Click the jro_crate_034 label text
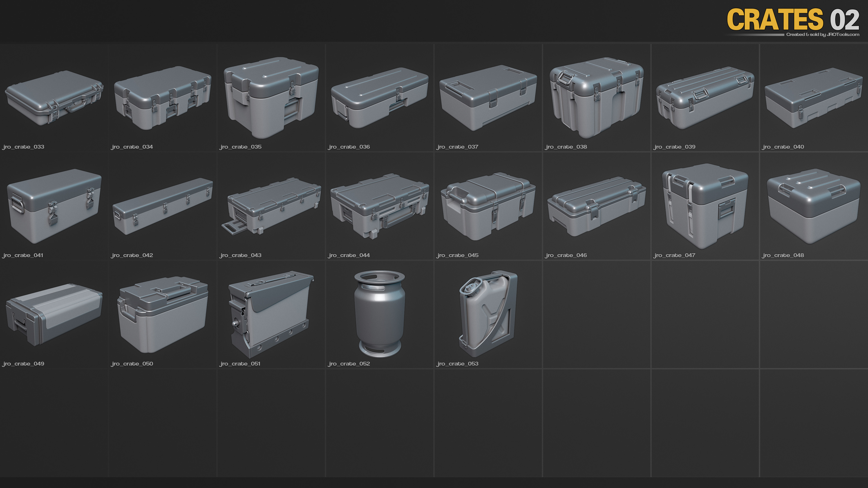Viewport: 868px width, 488px height. pyautogui.click(x=132, y=147)
